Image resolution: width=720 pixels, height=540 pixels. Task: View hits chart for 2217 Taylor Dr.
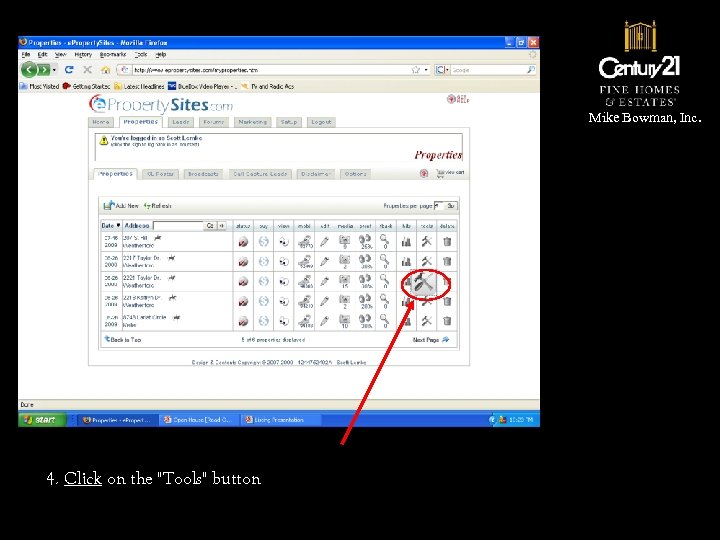click(x=406, y=261)
